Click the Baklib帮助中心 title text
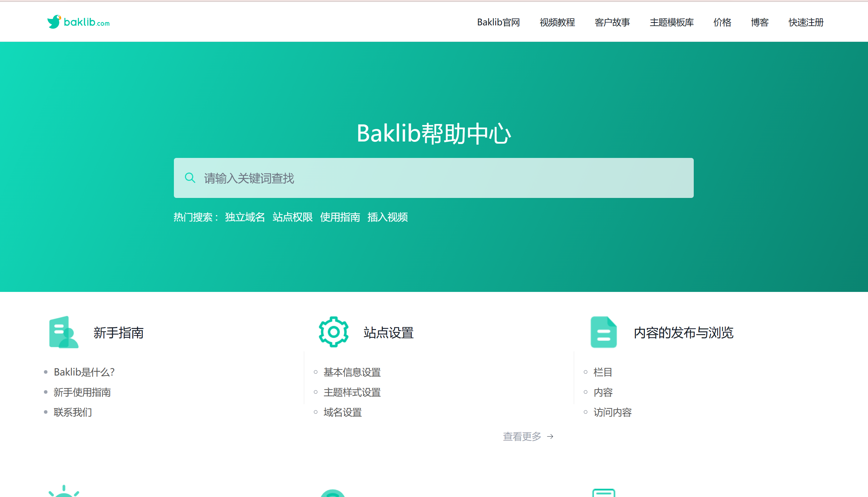Viewport: 868px width, 497px height. pos(434,133)
